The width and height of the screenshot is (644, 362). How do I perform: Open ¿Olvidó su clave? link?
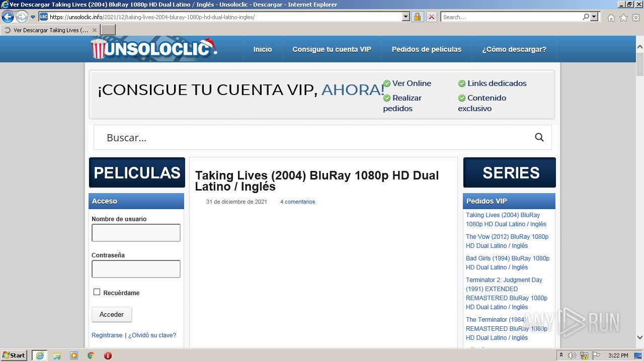[152, 335]
